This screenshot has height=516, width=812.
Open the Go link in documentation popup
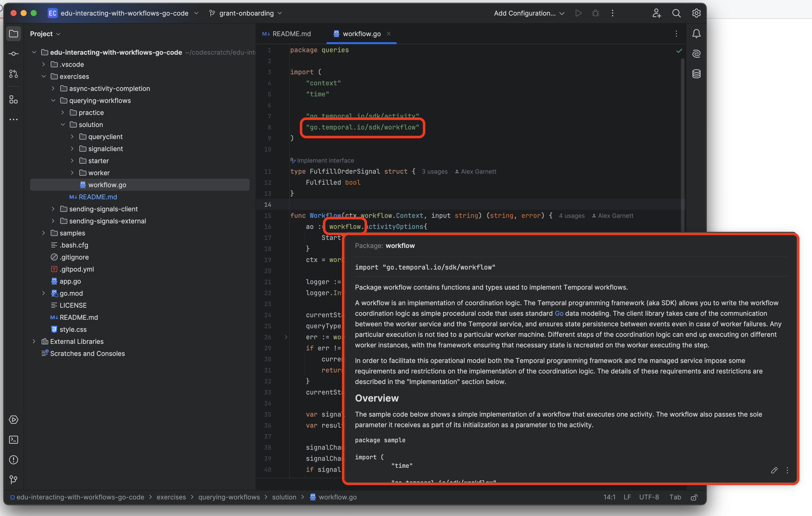point(559,313)
